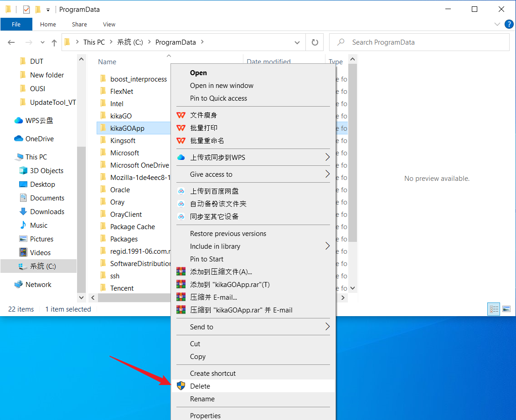Screen dimensions: 516x420
Task: Expand the Give access to submenu
Action: coord(211,174)
